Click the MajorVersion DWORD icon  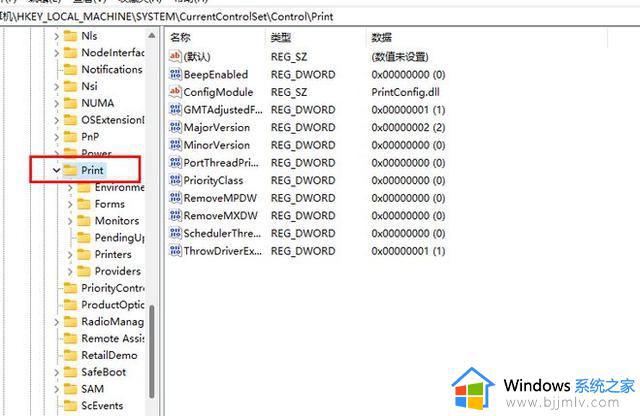point(175,127)
